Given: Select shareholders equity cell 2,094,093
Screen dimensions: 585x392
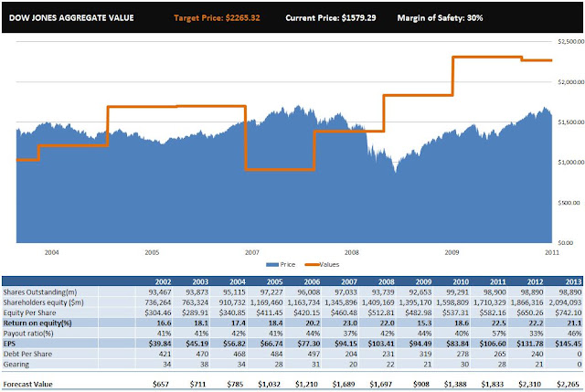Looking at the screenshot, I should (x=565, y=302).
